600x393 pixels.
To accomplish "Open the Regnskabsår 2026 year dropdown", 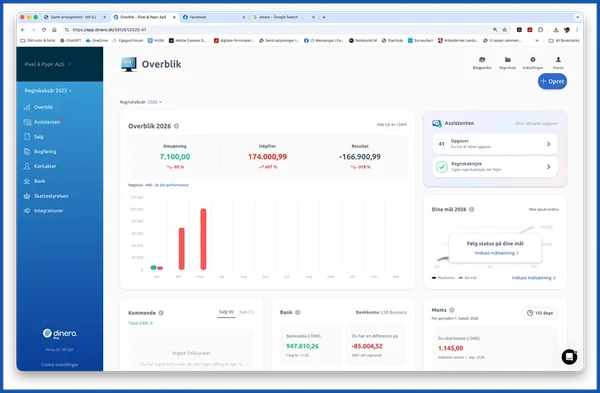I will click(x=155, y=102).
